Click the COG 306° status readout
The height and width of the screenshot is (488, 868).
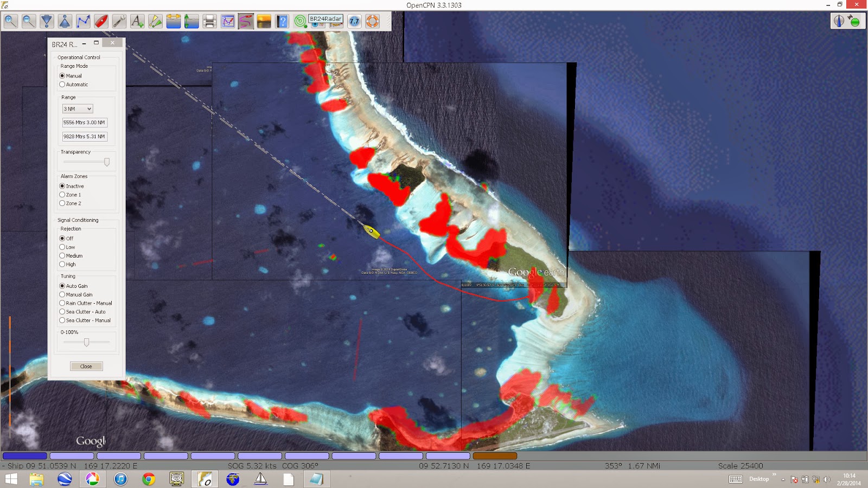tap(300, 466)
